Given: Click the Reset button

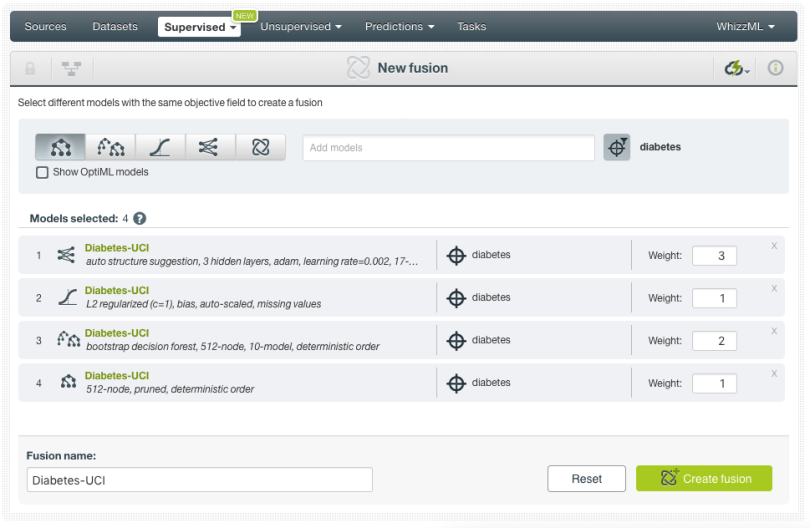Looking at the screenshot, I should click(586, 479).
